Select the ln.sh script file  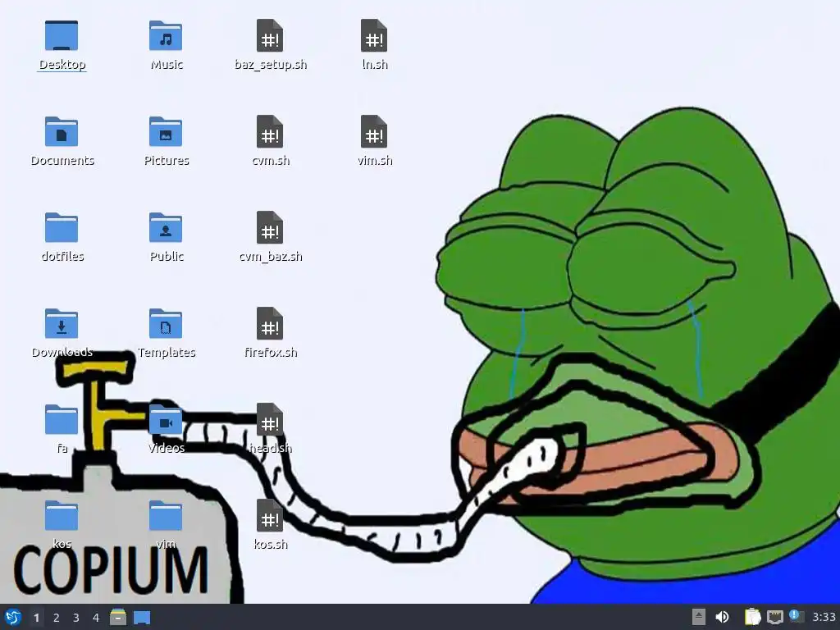click(x=374, y=36)
